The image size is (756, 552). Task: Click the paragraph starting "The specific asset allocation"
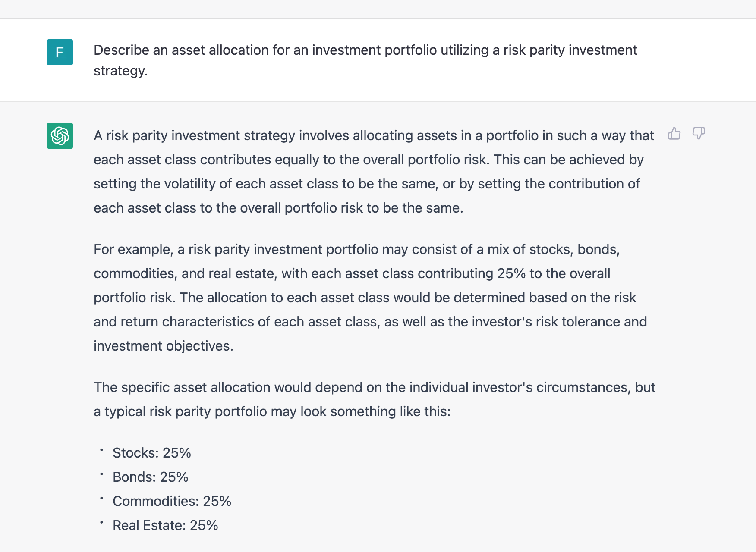374,399
